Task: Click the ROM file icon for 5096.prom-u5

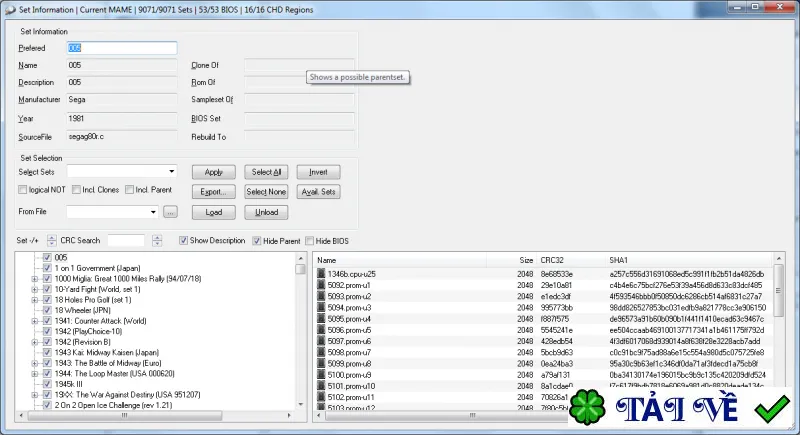Action: point(321,329)
